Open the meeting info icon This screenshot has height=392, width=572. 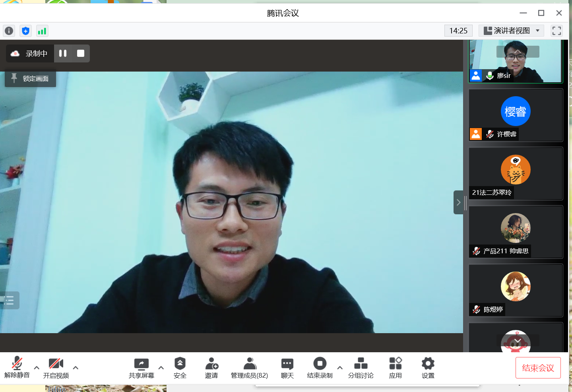pos(9,31)
